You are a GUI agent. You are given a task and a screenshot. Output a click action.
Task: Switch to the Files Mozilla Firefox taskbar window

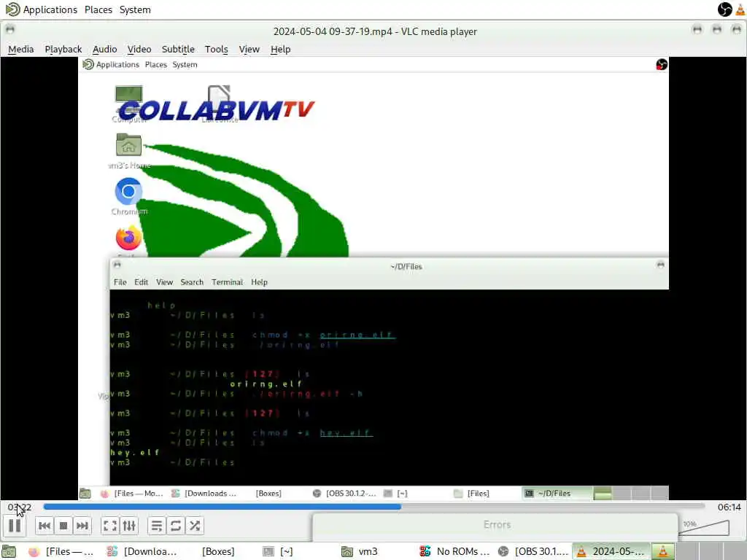click(x=62, y=551)
